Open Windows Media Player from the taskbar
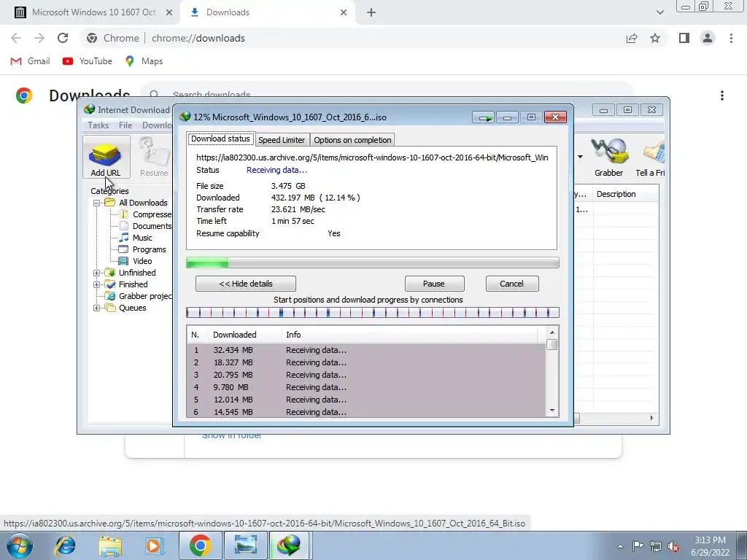This screenshot has width=747, height=560. click(155, 545)
